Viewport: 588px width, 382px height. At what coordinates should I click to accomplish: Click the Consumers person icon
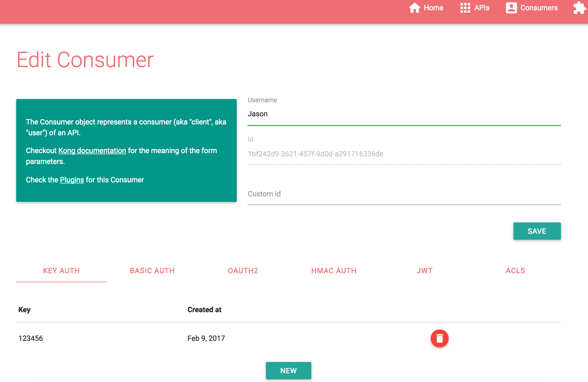511,8
